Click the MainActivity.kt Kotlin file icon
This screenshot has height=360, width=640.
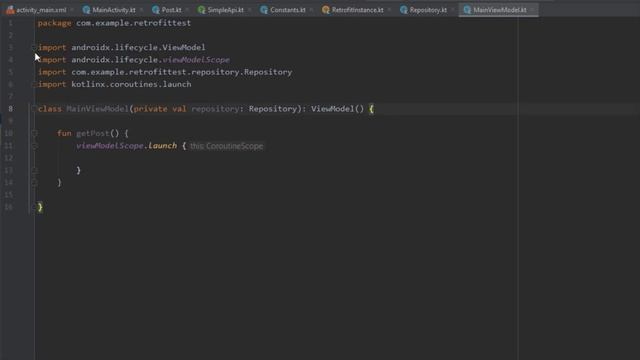86,10
